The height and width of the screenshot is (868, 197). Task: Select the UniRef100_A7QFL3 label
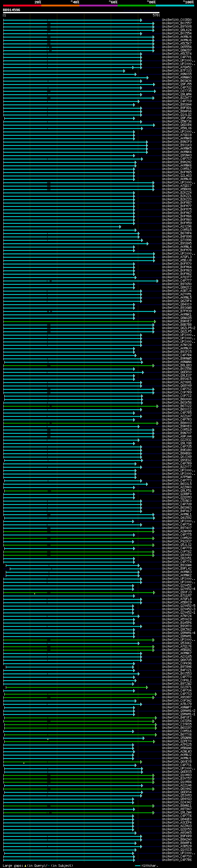(177, 257)
